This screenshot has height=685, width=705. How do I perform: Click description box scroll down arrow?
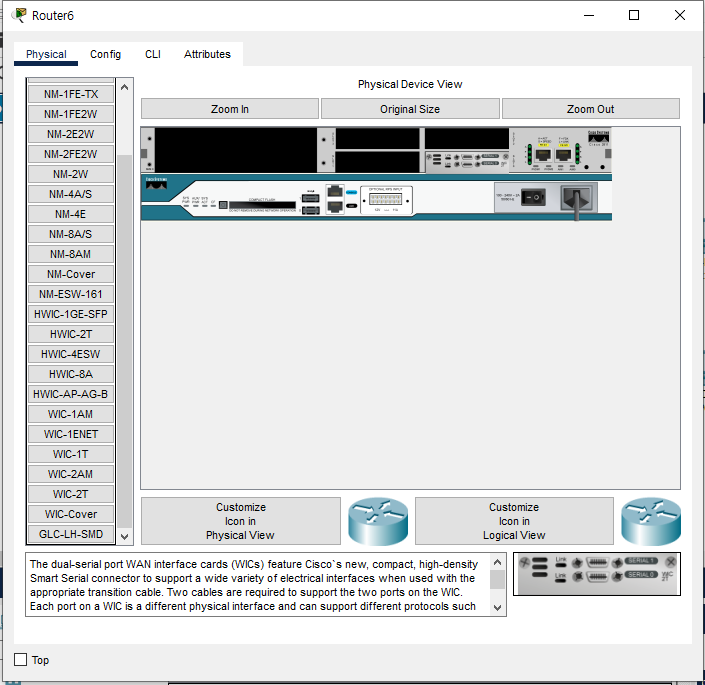coord(497,608)
